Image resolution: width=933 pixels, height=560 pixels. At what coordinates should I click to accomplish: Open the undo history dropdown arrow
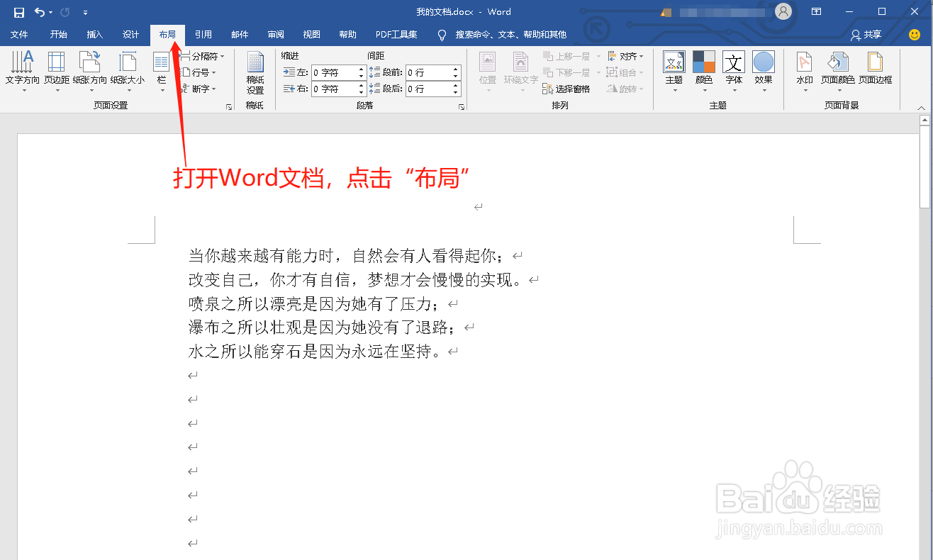tap(51, 12)
